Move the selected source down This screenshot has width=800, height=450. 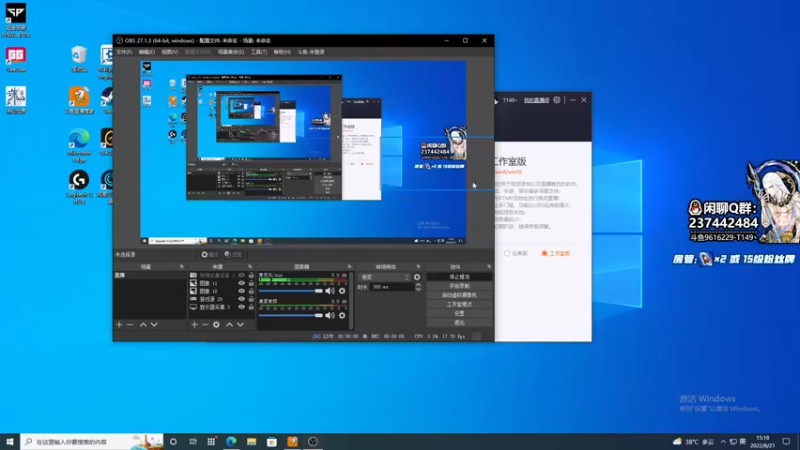[240, 324]
